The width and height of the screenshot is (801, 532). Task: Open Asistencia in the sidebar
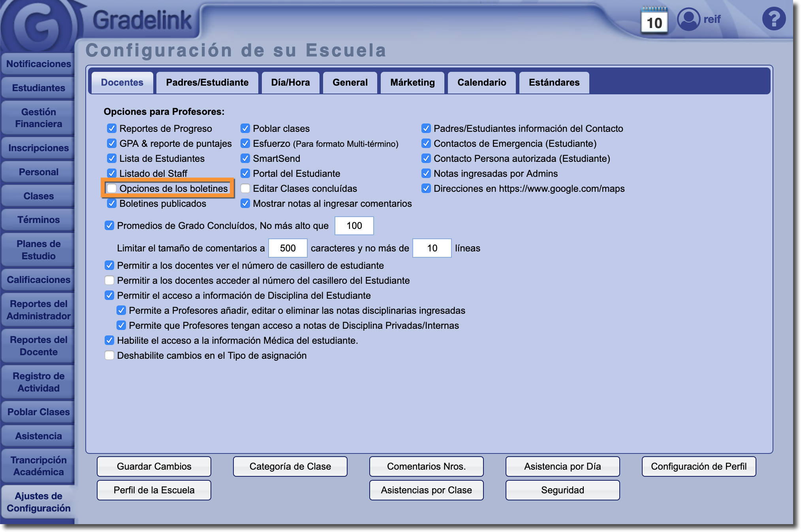pos(38,436)
